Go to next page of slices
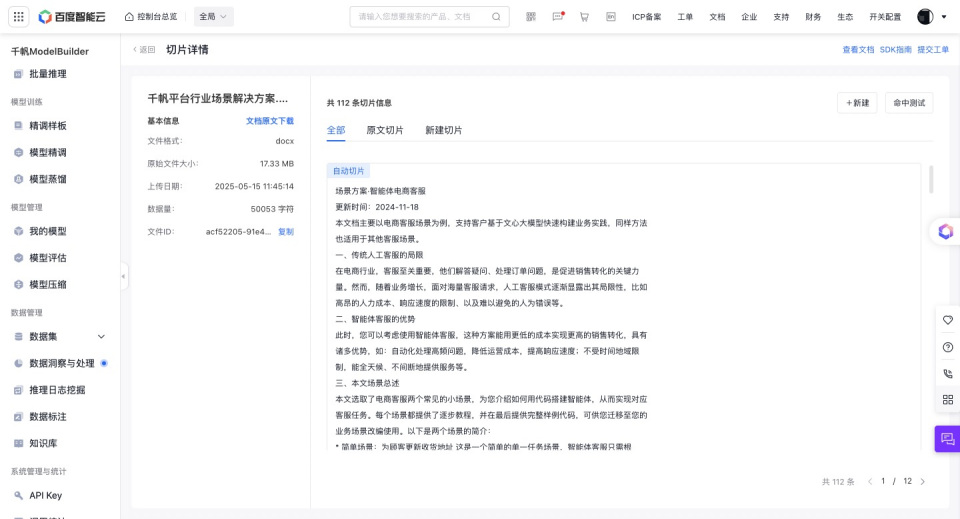The image size is (960, 519). (922, 481)
